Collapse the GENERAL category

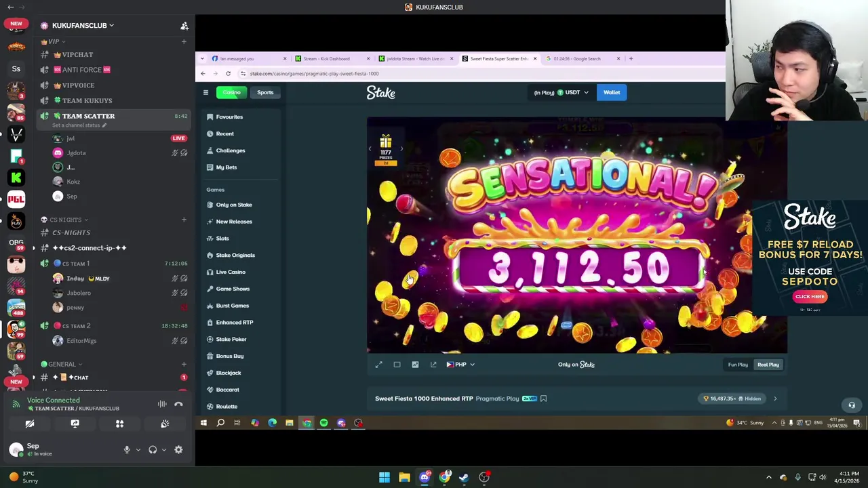pyautogui.click(x=62, y=364)
